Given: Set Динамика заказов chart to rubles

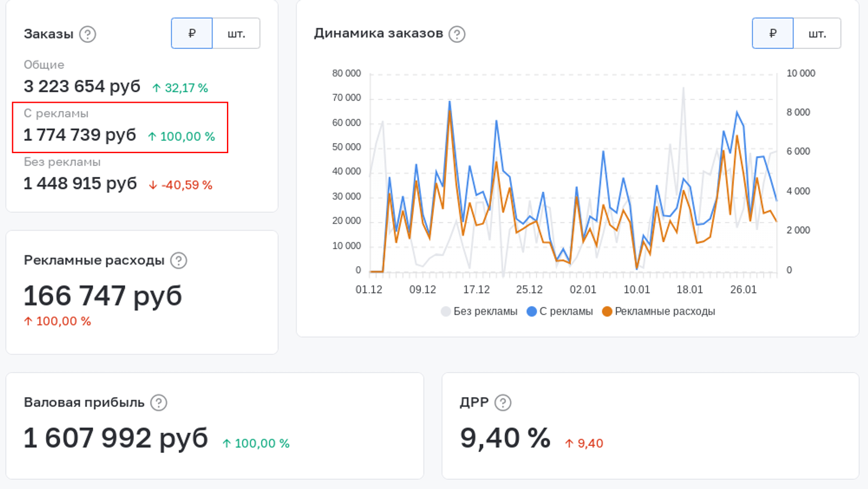Looking at the screenshot, I should click(x=773, y=33).
